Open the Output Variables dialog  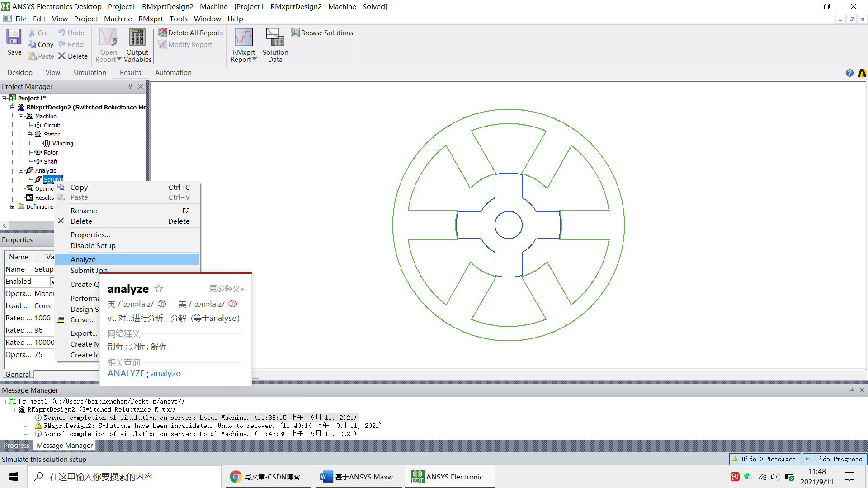(137, 44)
